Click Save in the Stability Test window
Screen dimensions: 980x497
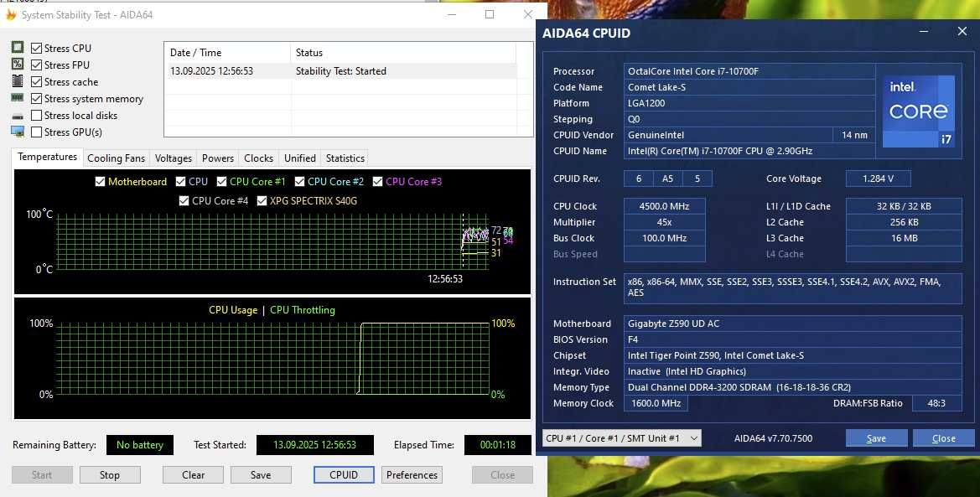(261, 475)
